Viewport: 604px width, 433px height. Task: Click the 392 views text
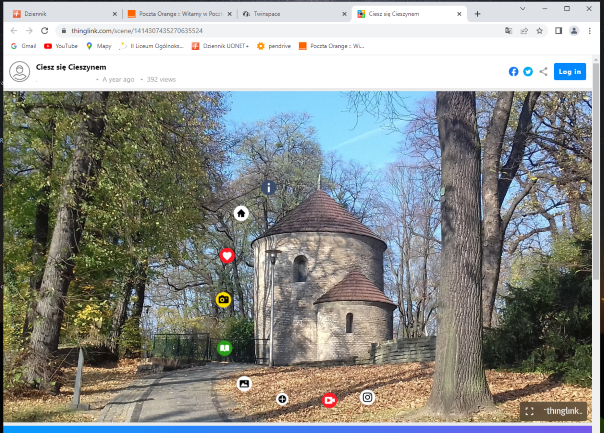pos(161,80)
